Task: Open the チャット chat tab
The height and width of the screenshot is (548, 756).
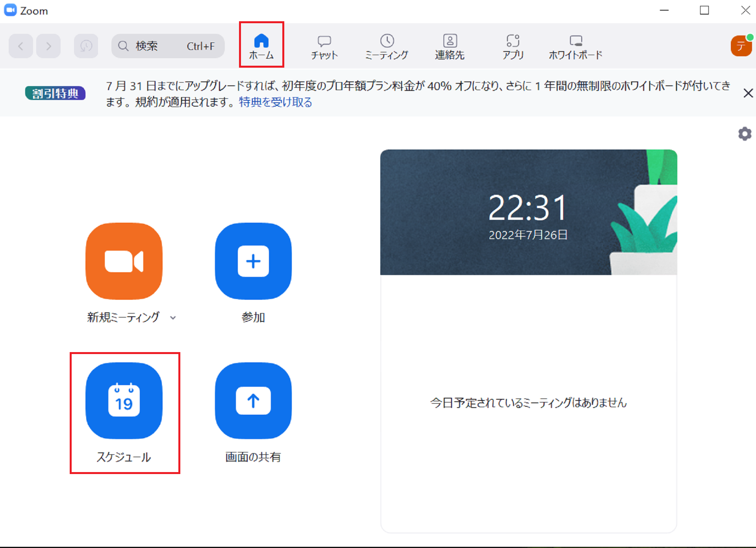Action: 324,47
